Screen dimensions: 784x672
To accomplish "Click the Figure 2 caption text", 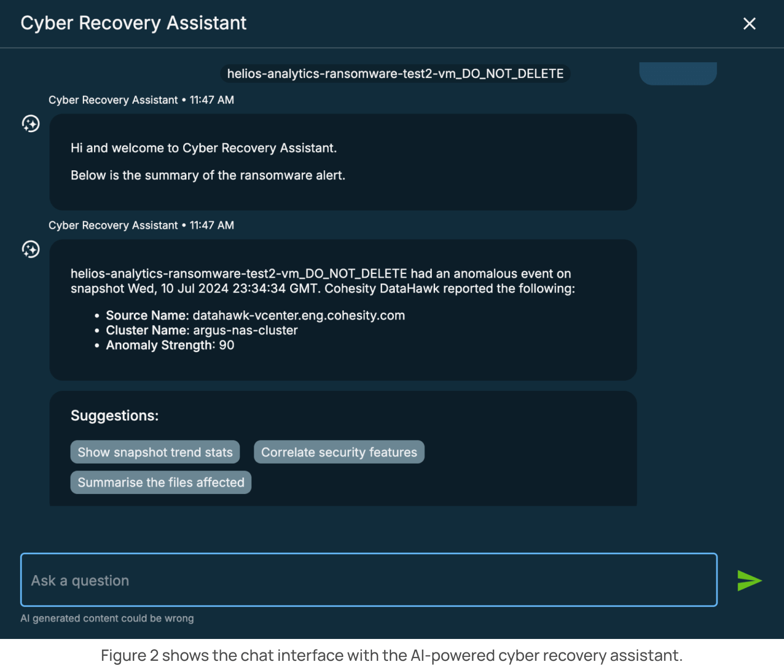I will pos(391,656).
